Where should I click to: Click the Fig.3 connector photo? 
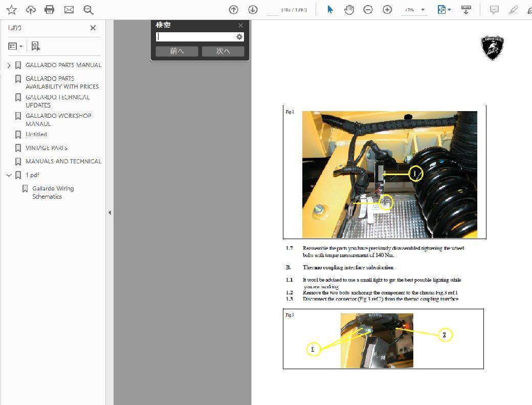click(377, 340)
